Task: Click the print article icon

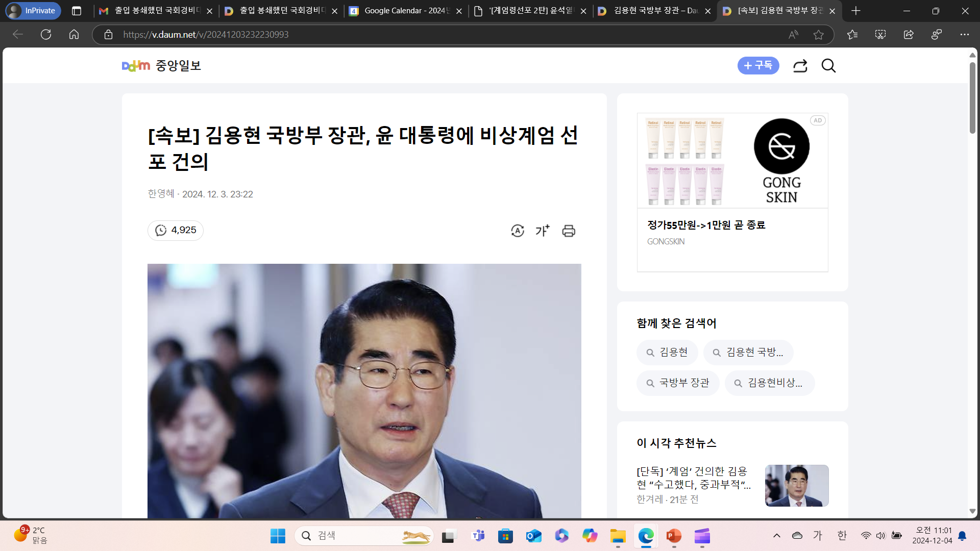Action: point(569,231)
